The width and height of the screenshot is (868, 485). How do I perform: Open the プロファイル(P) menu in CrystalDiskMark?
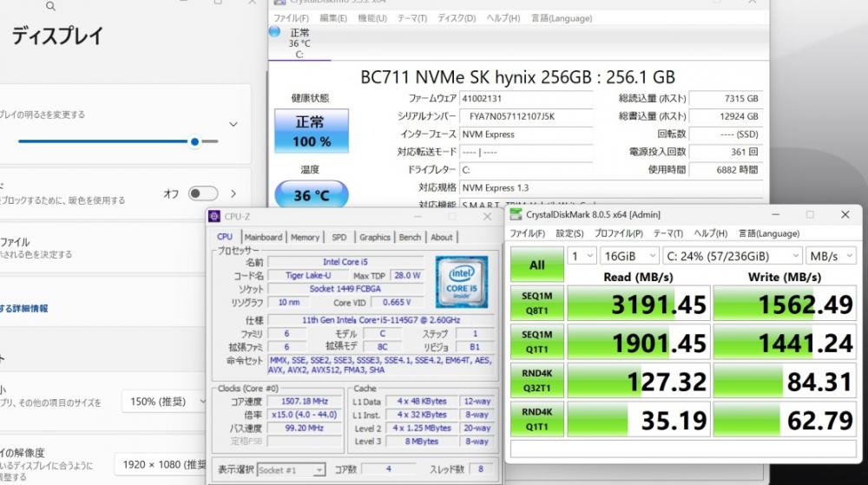(618, 233)
